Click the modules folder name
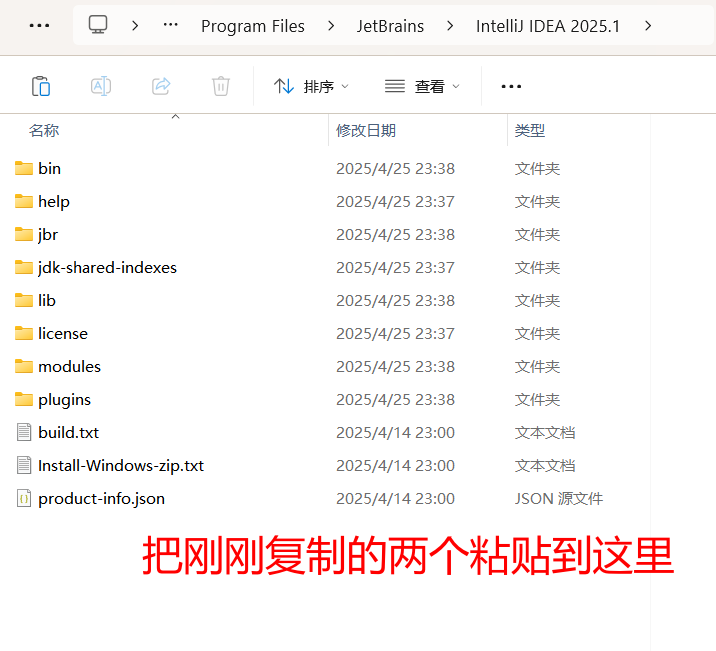 coord(69,367)
